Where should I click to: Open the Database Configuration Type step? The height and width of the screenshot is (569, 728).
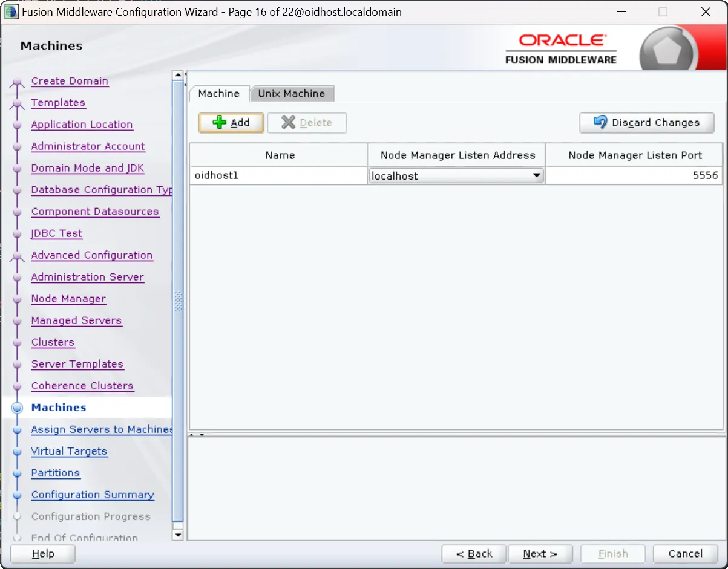click(102, 190)
